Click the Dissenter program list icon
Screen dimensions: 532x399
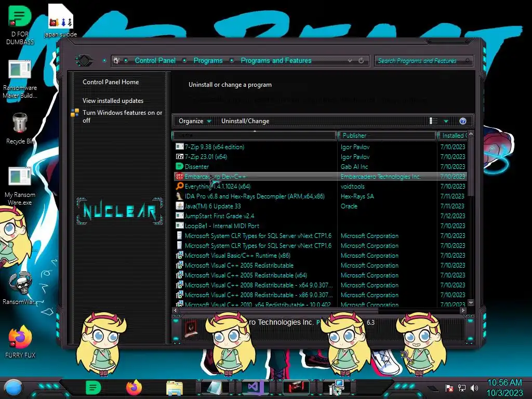179,166
